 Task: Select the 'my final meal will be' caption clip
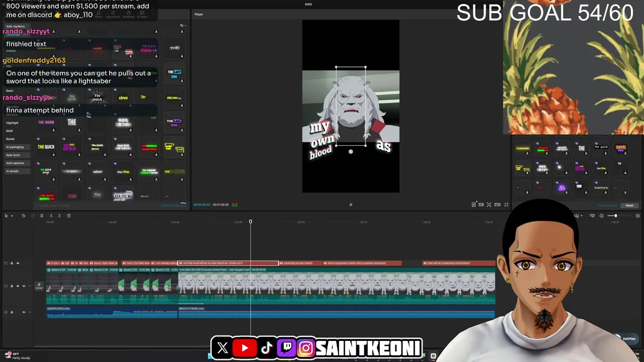click(228, 263)
